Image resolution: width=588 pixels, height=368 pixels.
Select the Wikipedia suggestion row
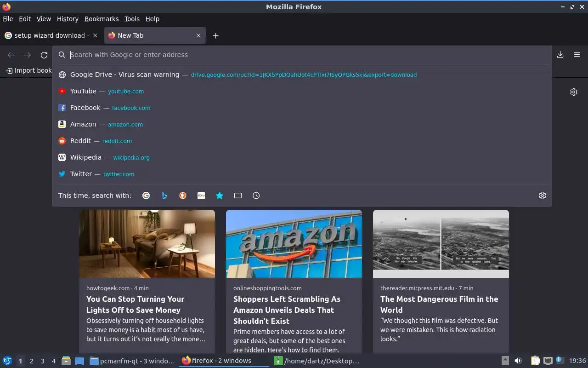point(302,157)
